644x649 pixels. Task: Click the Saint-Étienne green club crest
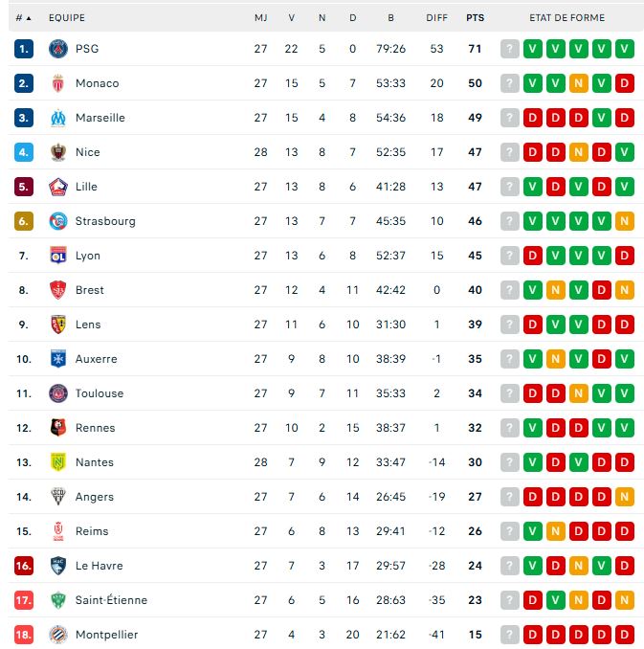point(58,600)
